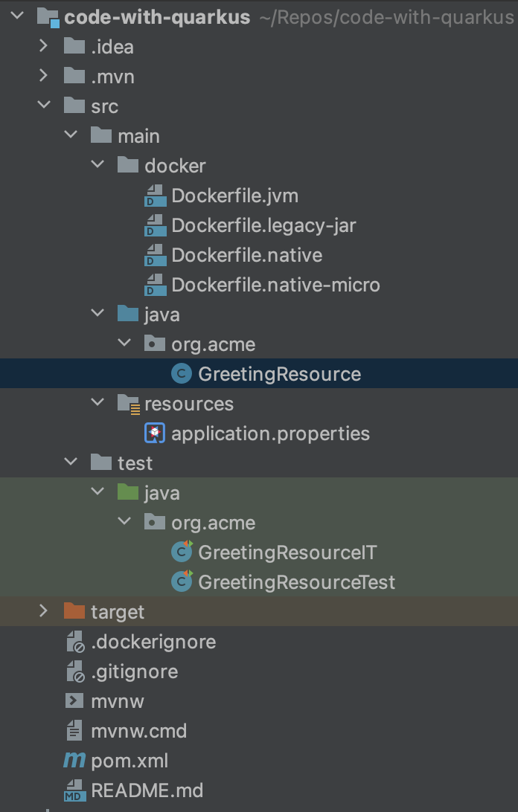The image size is (518, 812).
Task: Select the GreetingResourceIT class name
Action: click(x=287, y=552)
